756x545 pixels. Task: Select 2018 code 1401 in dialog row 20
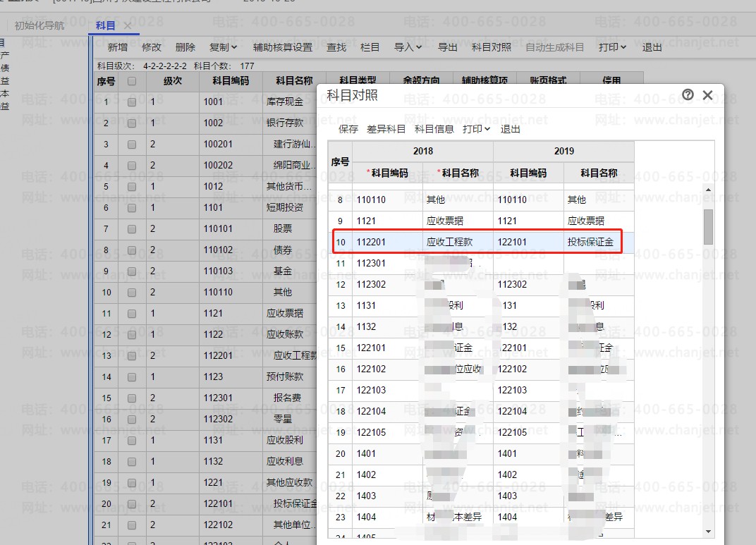coord(388,453)
